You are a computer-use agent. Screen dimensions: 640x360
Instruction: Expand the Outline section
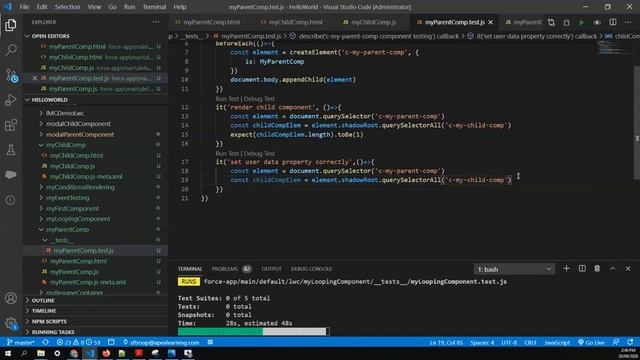pyautogui.click(x=43, y=300)
